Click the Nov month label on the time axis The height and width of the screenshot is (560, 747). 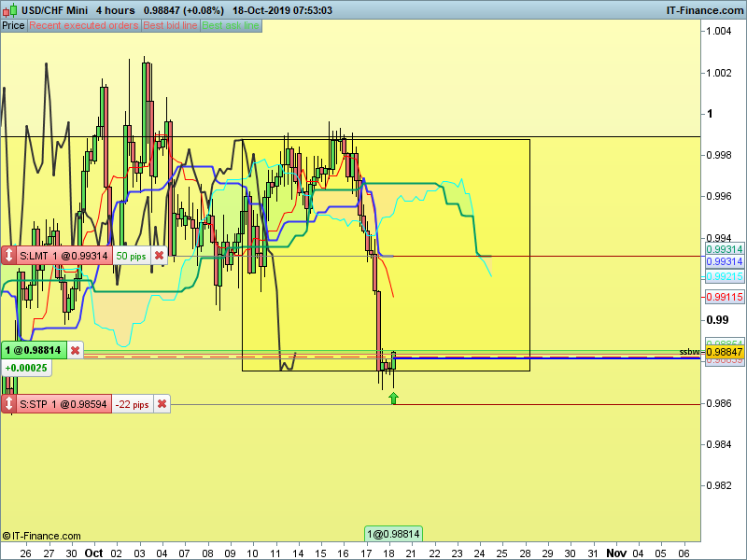tap(616, 553)
